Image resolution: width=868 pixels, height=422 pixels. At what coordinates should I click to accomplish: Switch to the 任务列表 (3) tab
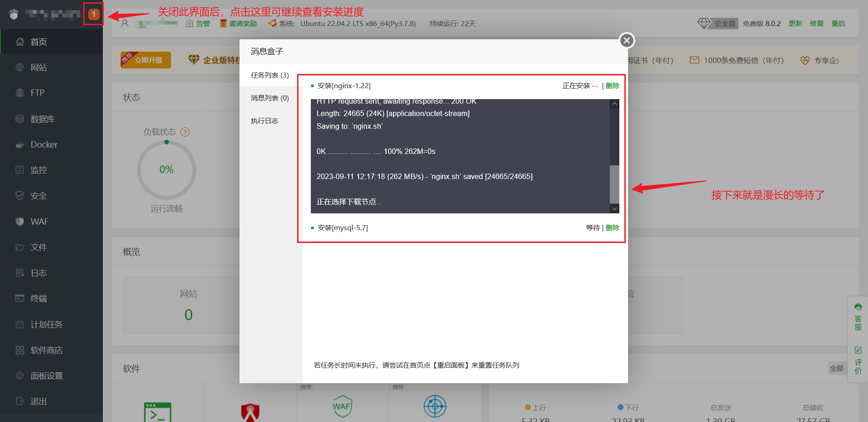[x=270, y=75]
